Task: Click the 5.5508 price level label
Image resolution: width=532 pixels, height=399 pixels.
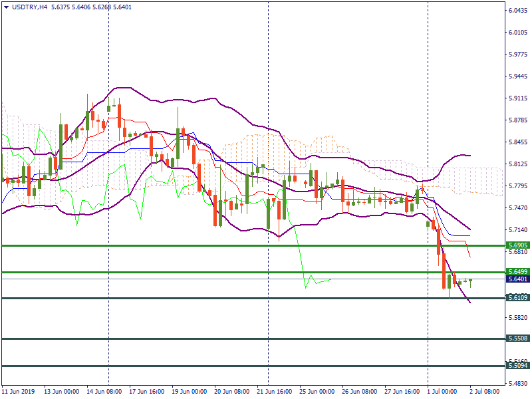Action: click(517, 338)
